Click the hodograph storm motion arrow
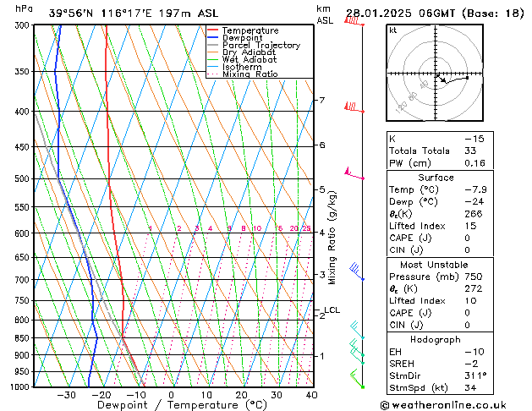 coord(441,79)
